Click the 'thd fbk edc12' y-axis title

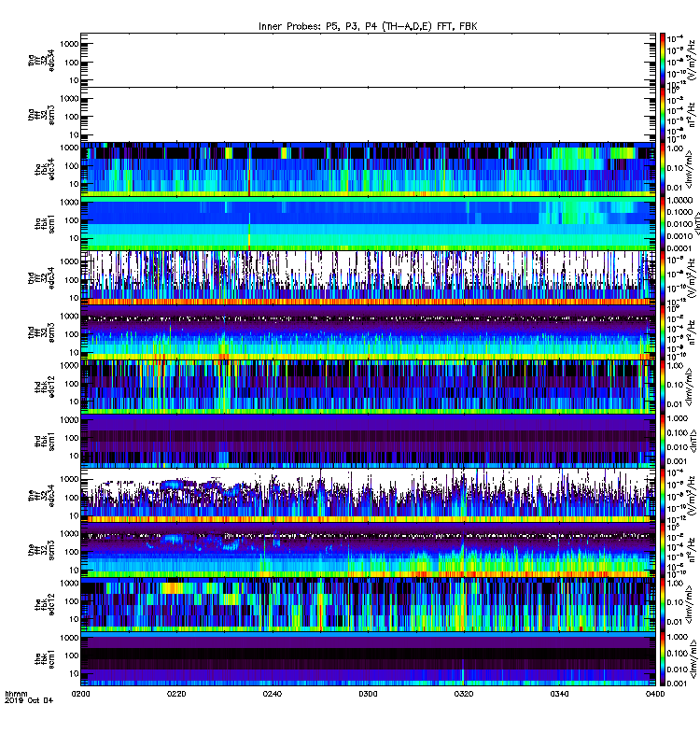coord(45,387)
